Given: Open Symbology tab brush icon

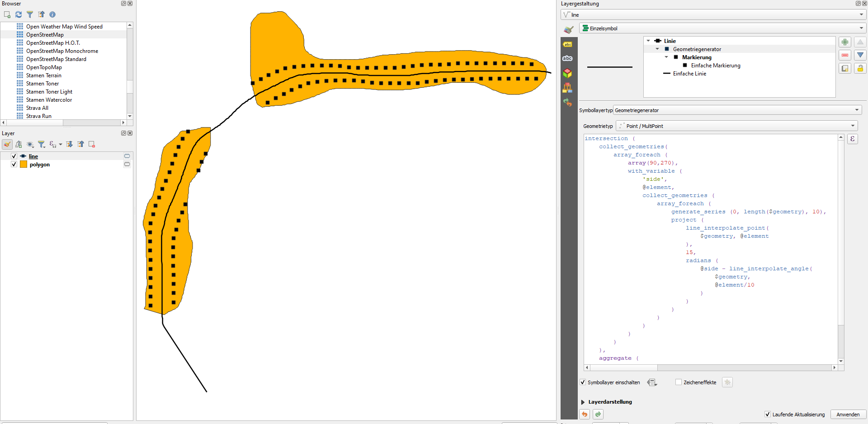Looking at the screenshot, I should coord(568,30).
